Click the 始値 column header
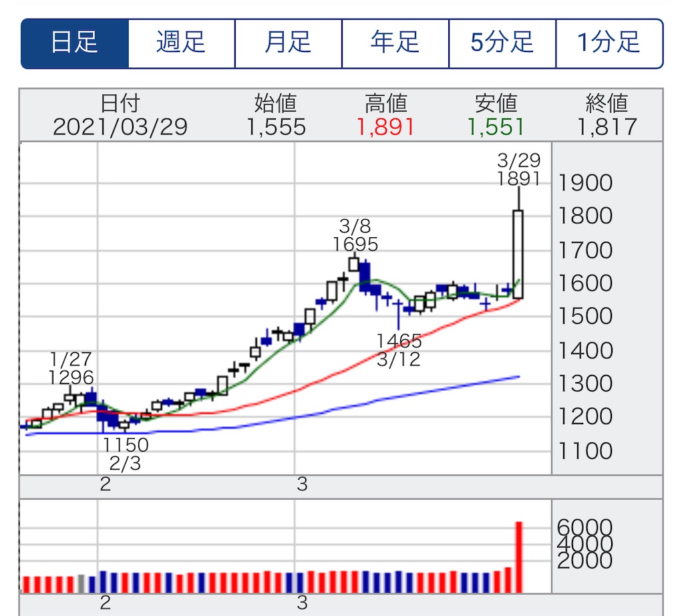Image resolution: width=684 pixels, height=616 pixels. point(276,104)
